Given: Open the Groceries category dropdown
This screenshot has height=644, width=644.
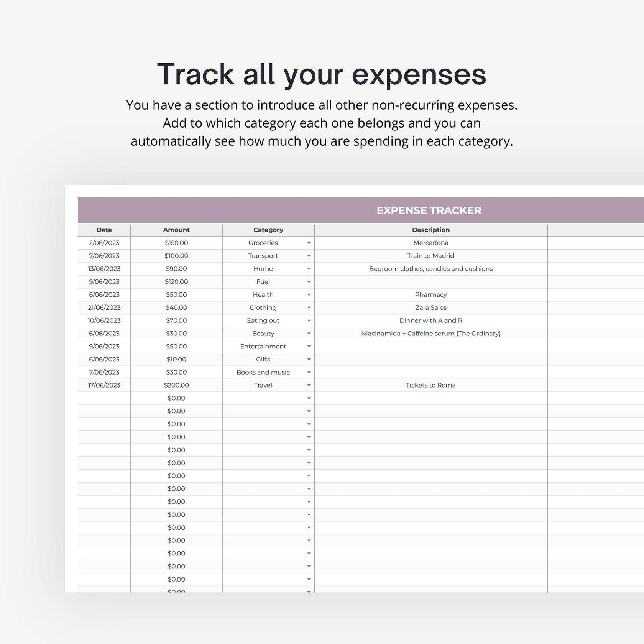Looking at the screenshot, I should point(309,243).
